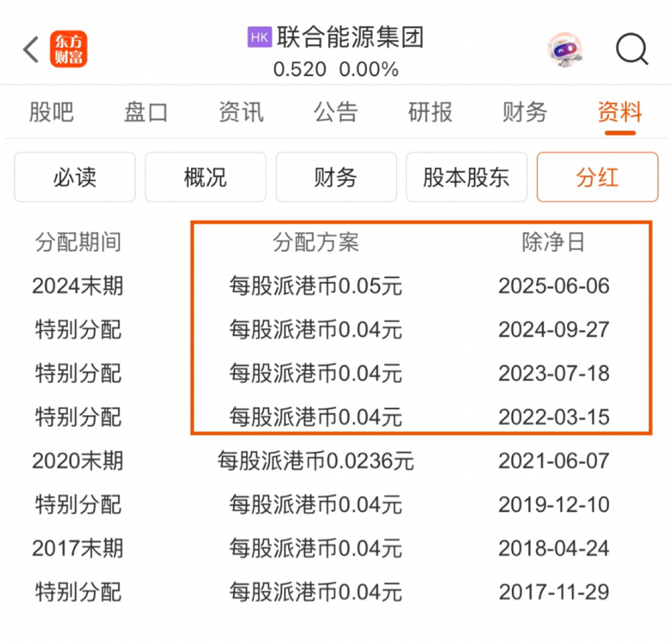Tap 每股派港币0.05元 plan cell

[316, 286]
